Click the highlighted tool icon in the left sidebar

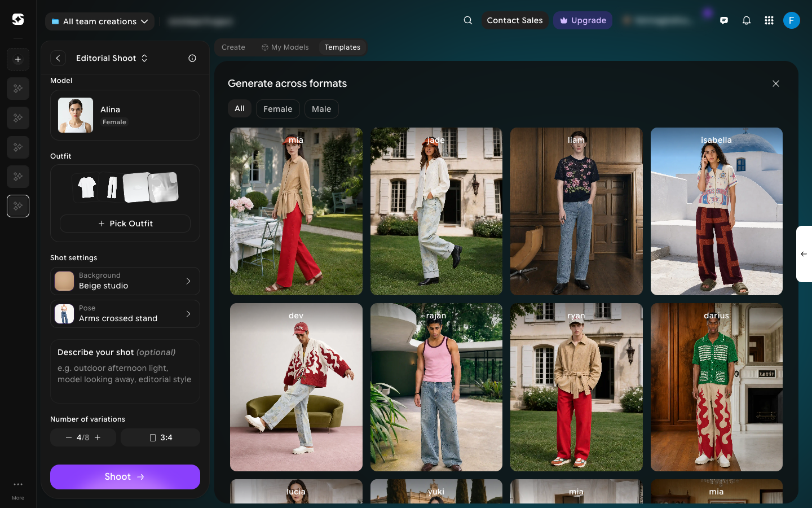pos(18,206)
